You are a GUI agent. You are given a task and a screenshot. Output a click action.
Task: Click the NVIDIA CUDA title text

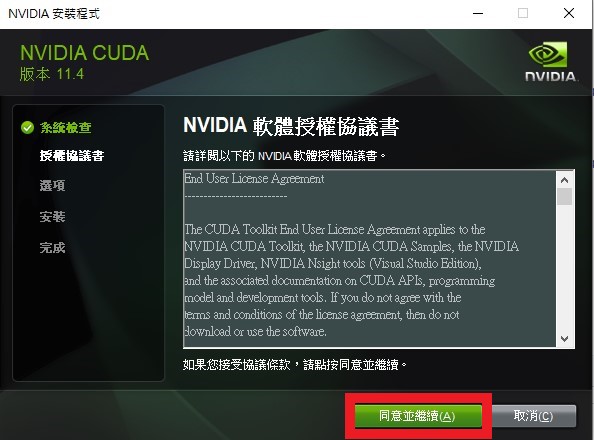(x=84, y=53)
